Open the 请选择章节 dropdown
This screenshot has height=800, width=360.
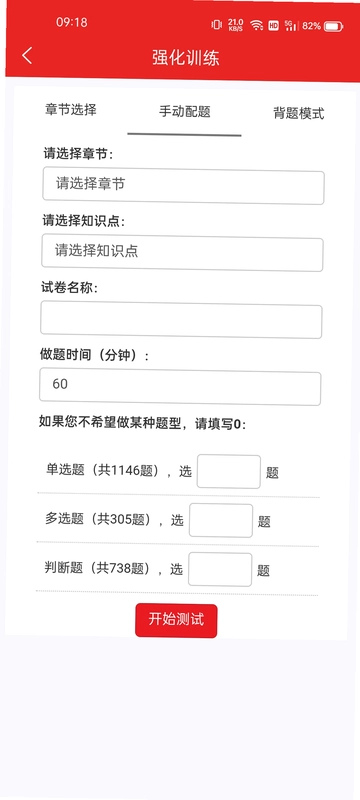(x=184, y=186)
